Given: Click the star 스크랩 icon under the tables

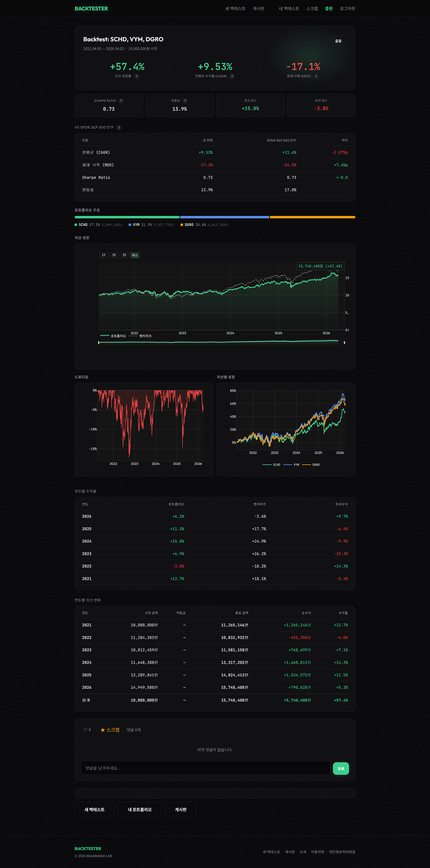Looking at the screenshot, I should pyautogui.click(x=103, y=730).
